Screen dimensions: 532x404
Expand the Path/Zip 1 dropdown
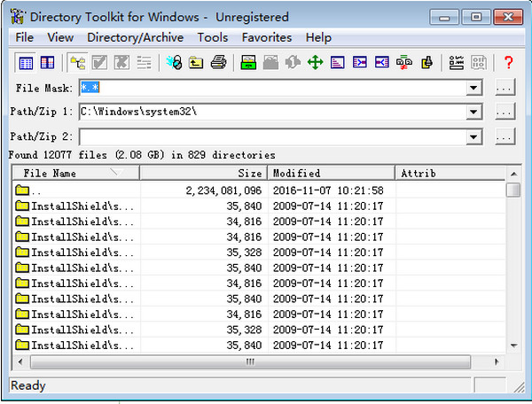(473, 112)
